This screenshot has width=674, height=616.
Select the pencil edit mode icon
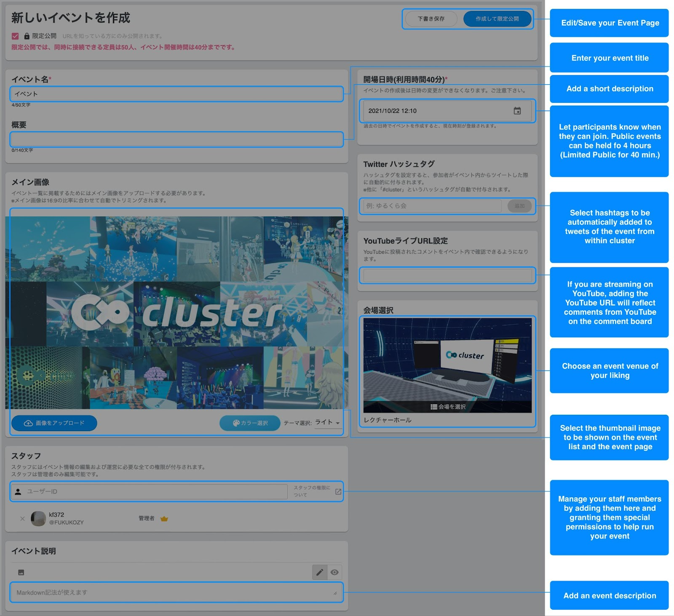click(x=320, y=572)
